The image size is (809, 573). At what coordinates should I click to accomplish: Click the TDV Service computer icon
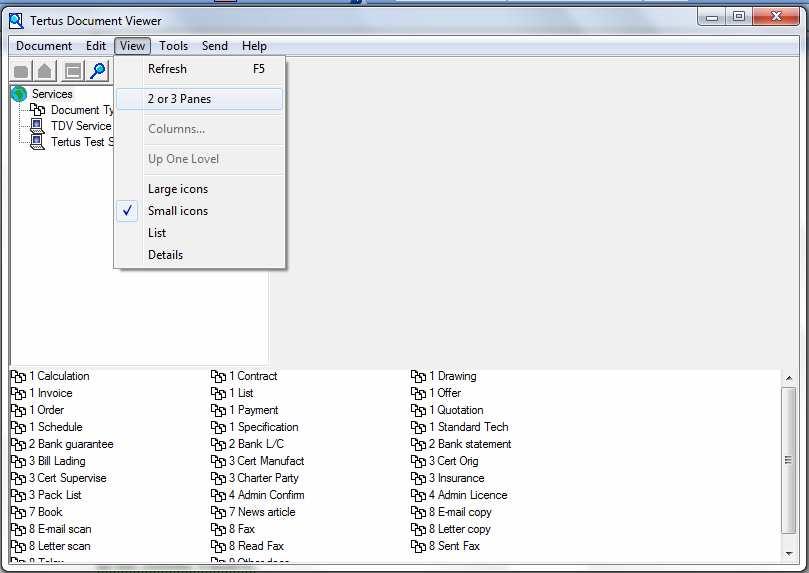pyautogui.click(x=37, y=126)
